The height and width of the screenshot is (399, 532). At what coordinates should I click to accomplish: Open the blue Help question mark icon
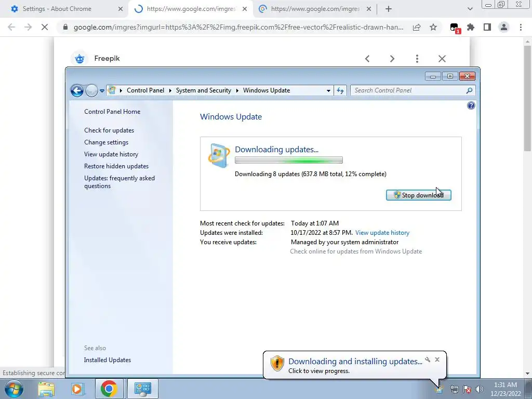pos(471,105)
